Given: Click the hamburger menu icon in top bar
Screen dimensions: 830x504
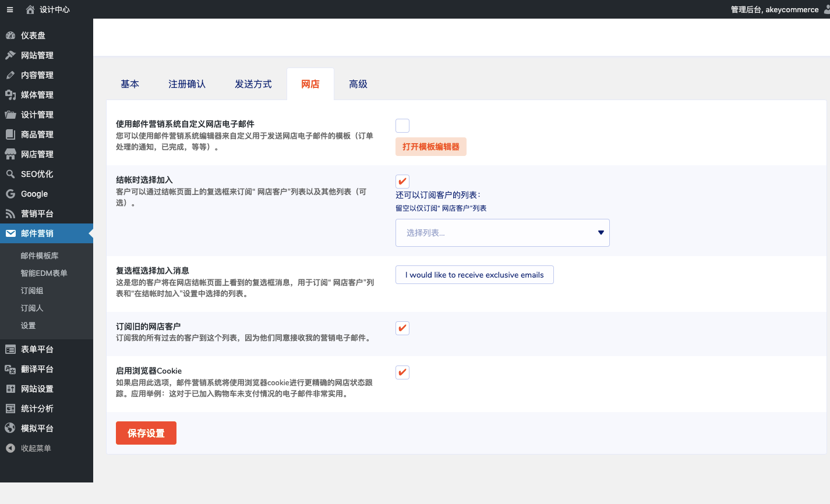Looking at the screenshot, I should click(x=10, y=9).
